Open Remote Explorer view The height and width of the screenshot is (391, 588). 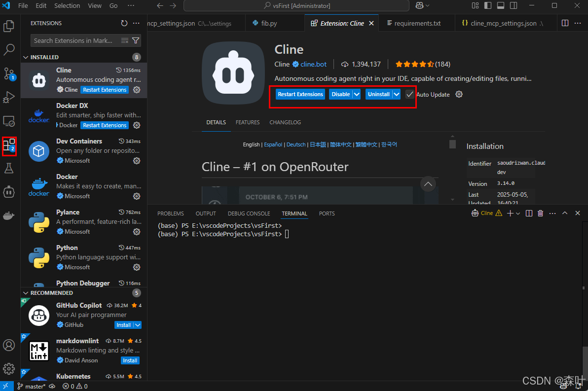point(9,121)
